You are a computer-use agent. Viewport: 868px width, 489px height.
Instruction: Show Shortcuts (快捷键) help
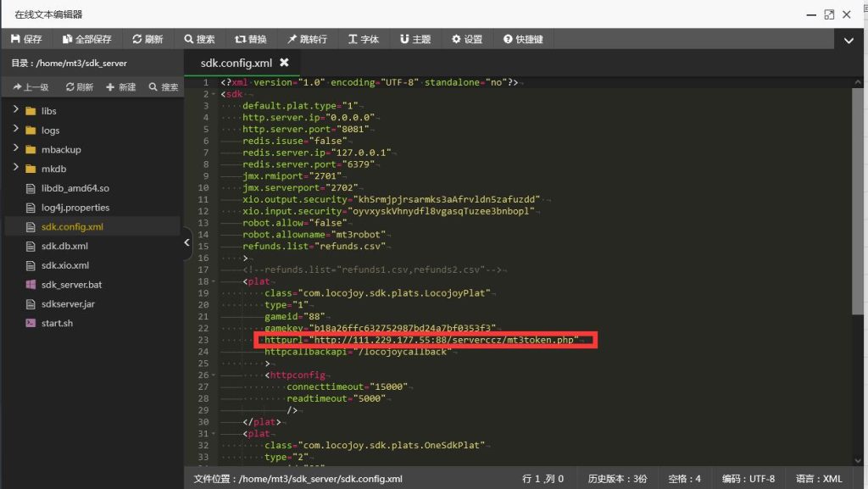click(523, 39)
